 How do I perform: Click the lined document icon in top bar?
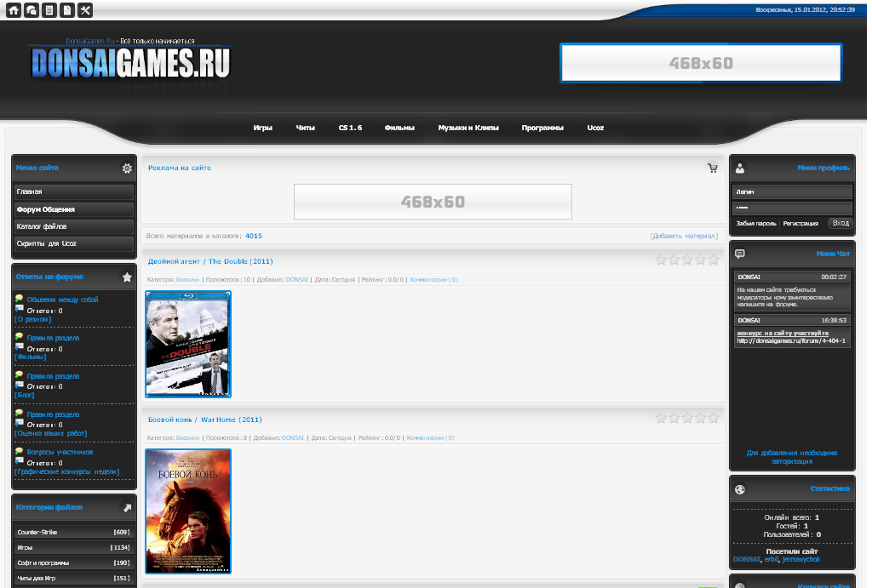[49, 10]
